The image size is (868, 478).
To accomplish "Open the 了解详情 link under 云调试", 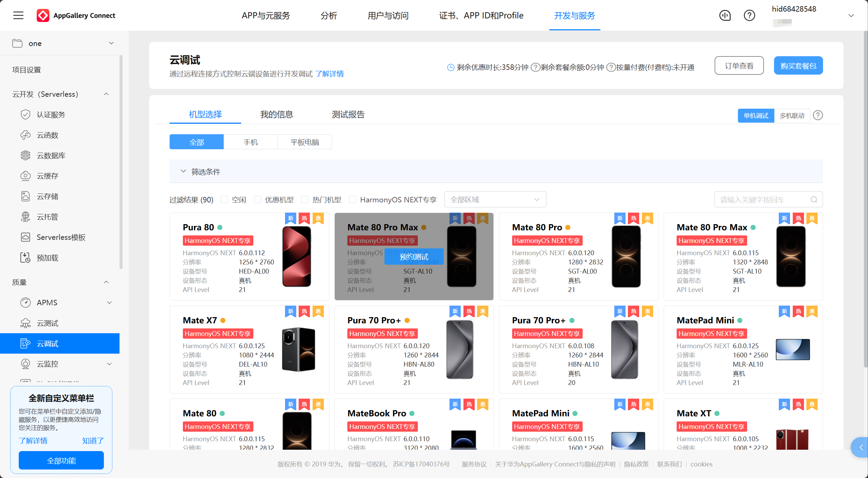I will click(x=329, y=74).
